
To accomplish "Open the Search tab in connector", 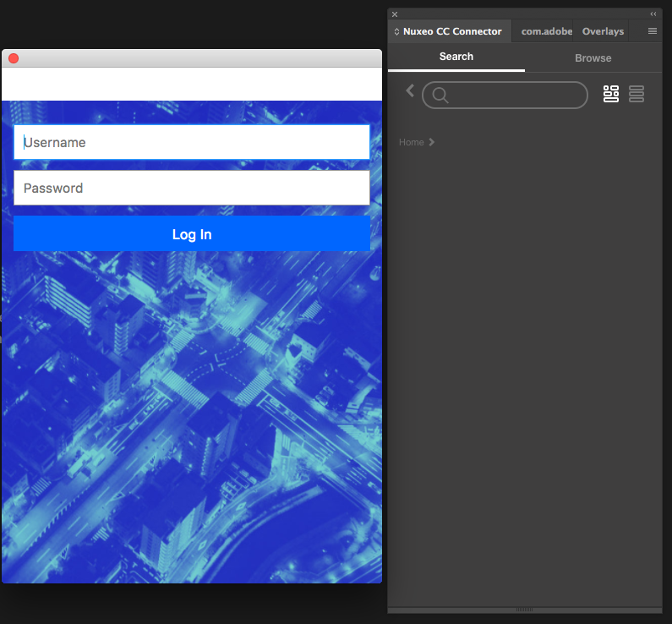I will point(456,57).
